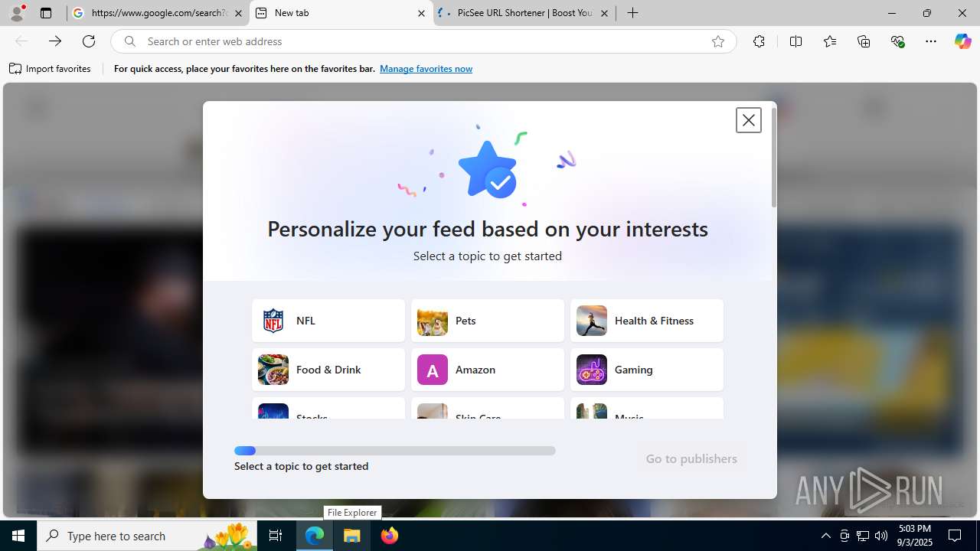The image size is (980, 551).
Task: Close the Google search tab
Action: [238, 13]
